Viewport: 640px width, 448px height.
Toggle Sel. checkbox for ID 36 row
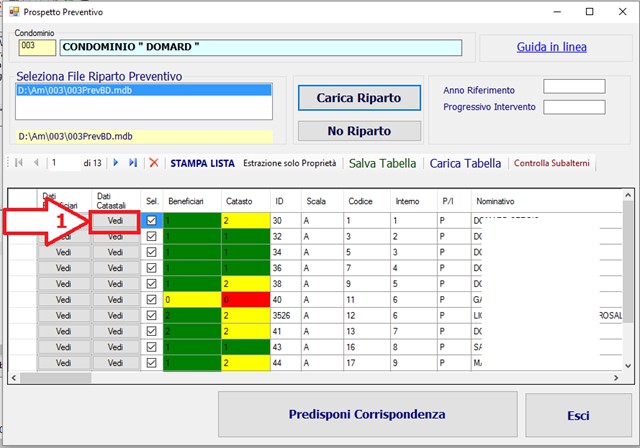(151, 268)
